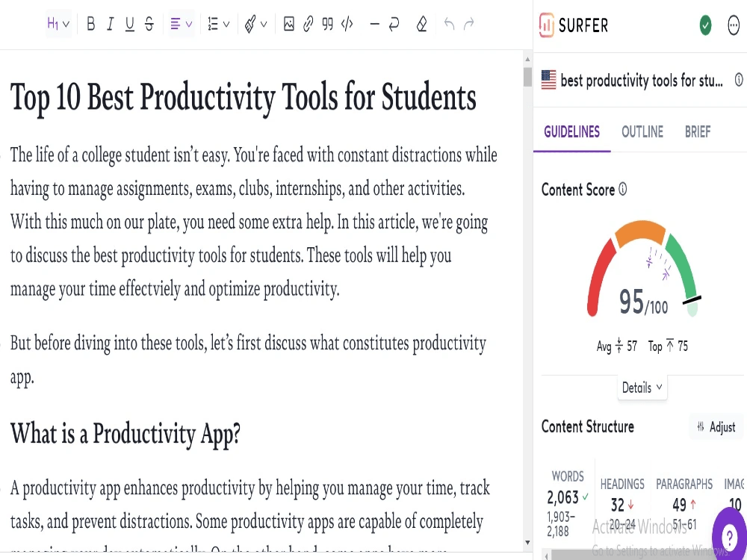
Task: Redo the last edit
Action: 469,24
